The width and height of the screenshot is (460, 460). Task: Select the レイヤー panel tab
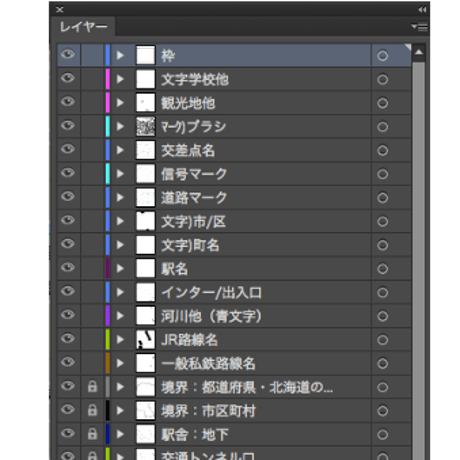pyautogui.click(x=83, y=27)
